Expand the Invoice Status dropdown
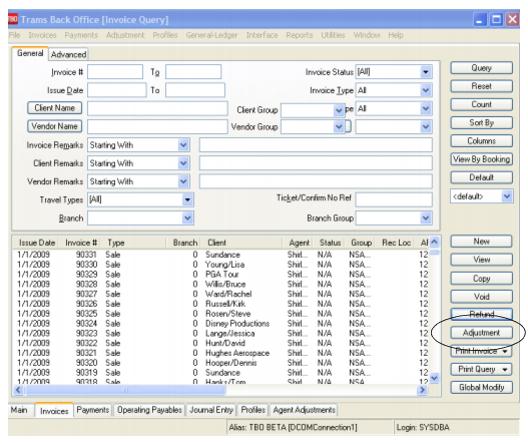Screen dimensions: 528x444 coord(426,72)
